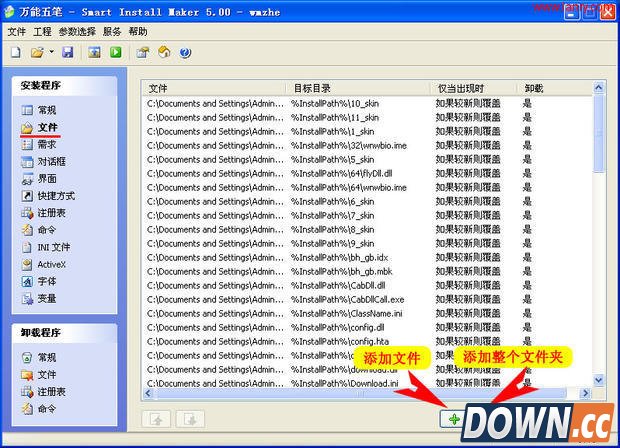Click the home page toolbar icon
The height and width of the screenshot is (448, 620).
click(164, 52)
